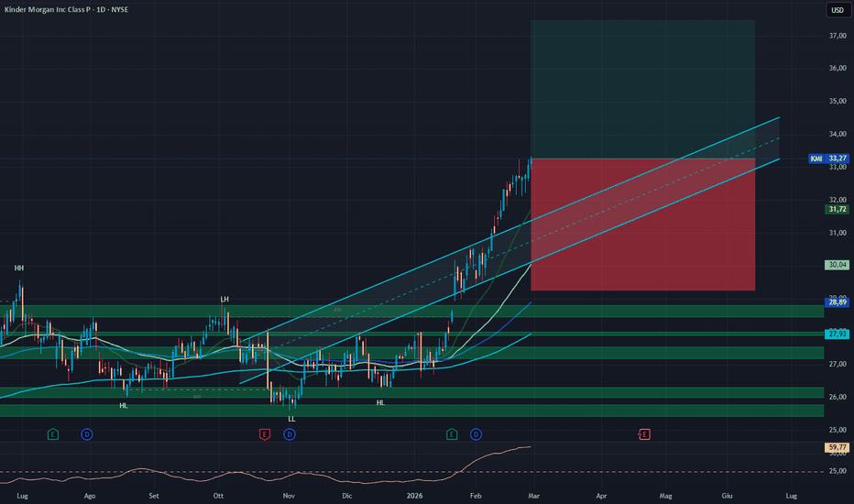
Task: Click the HH swing label
Action: [x=19, y=268]
